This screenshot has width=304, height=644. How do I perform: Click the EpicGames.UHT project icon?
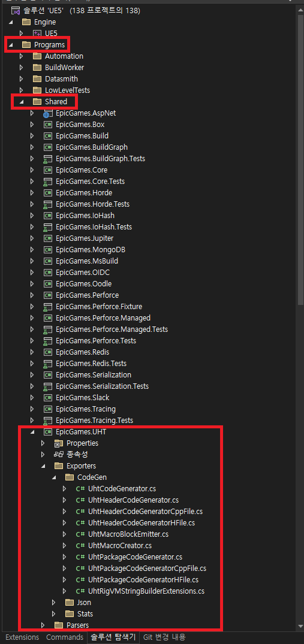tap(47, 432)
